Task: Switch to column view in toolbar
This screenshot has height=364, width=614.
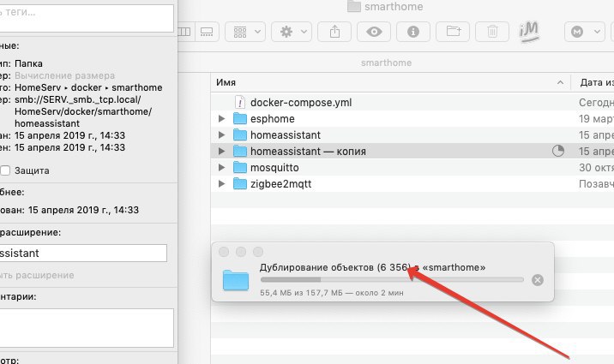Action: pyautogui.click(x=185, y=32)
